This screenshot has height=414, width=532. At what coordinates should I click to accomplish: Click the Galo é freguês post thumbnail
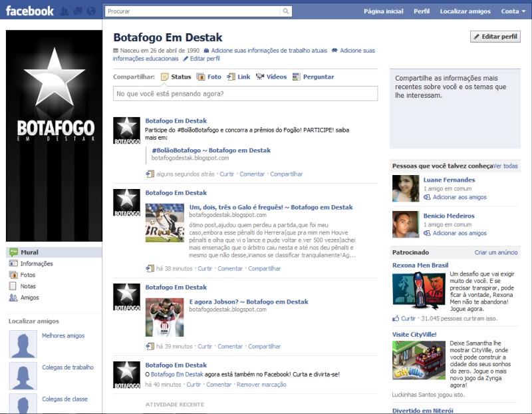[x=165, y=223]
